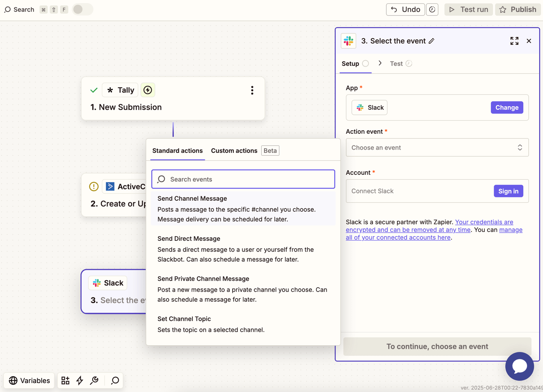543x392 pixels.
Task: Sign in to connect Slack account
Action: (x=508, y=191)
